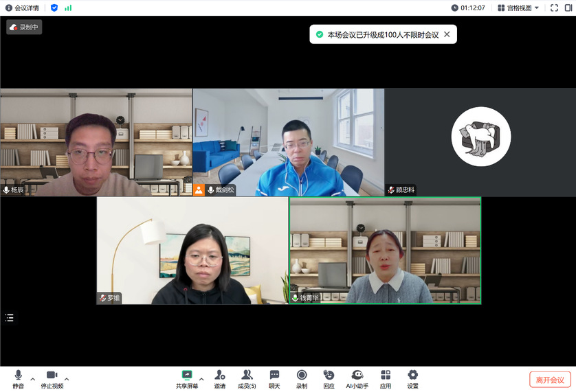The image size is (576, 392).
Task: Click 离开会议 to leave meeting
Action: 550,380
